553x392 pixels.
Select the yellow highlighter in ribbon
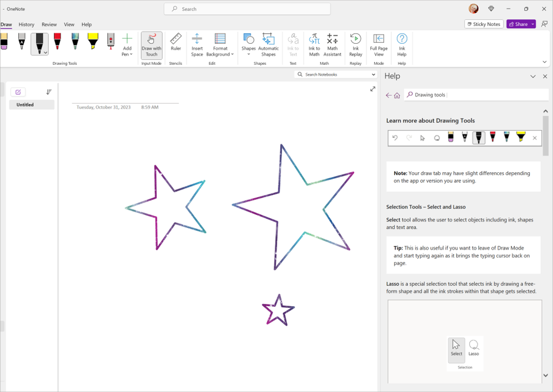(x=93, y=42)
